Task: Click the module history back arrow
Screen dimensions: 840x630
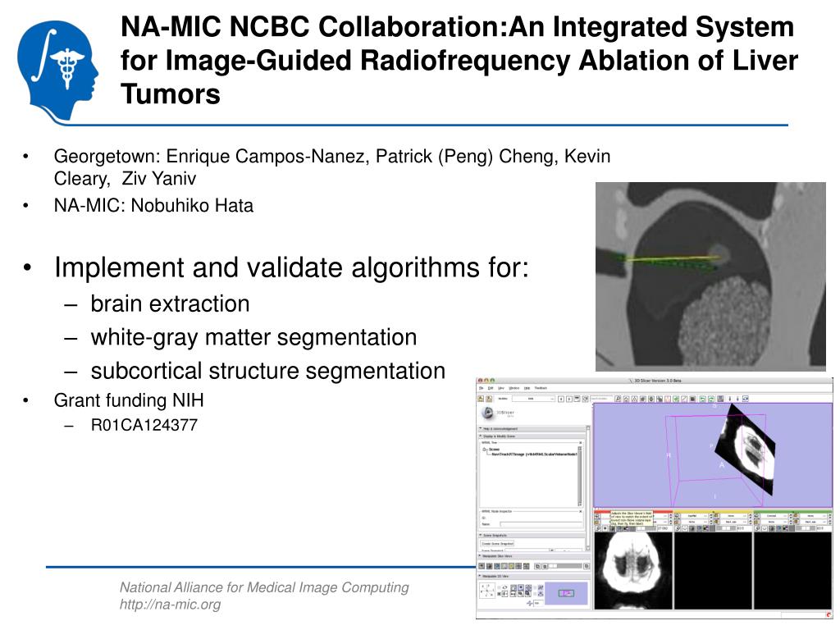Action: (x=561, y=399)
